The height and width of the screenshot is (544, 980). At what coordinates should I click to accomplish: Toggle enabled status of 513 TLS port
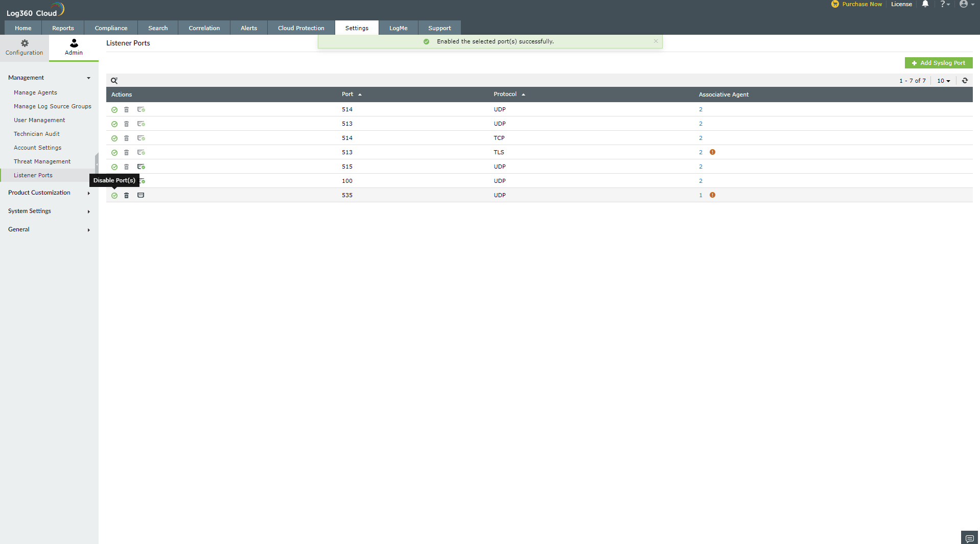(x=114, y=153)
